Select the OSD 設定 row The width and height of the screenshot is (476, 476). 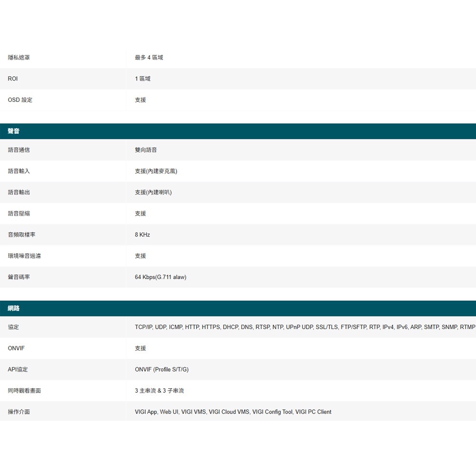[x=20, y=100]
